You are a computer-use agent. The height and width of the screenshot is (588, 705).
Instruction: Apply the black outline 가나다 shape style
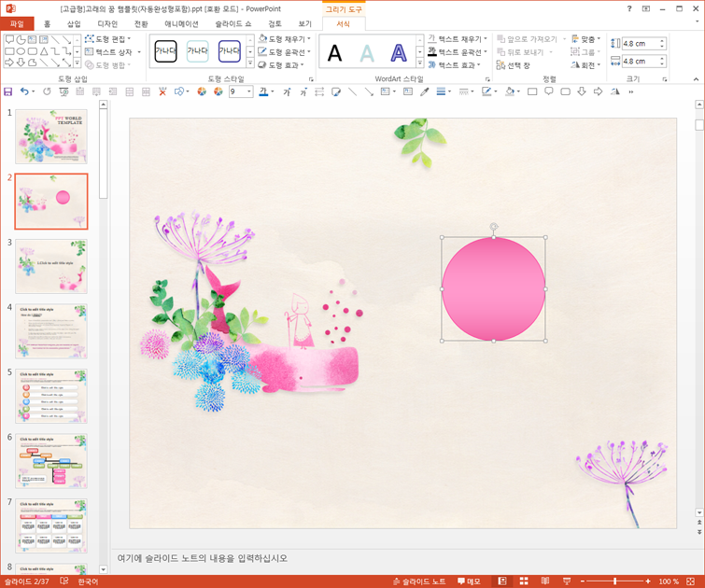pyautogui.click(x=165, y=51)
